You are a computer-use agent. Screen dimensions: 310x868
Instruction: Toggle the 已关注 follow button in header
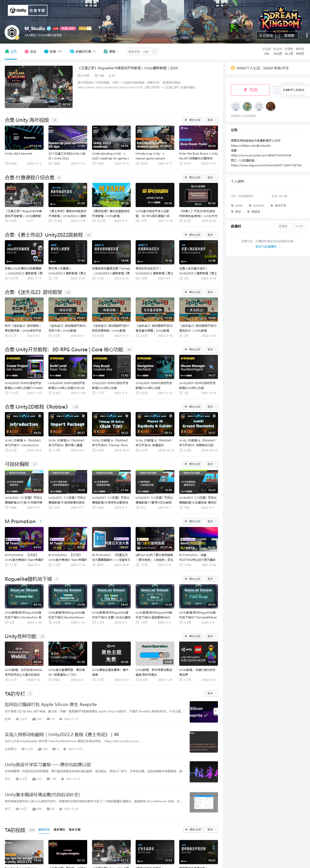(266, 35)
